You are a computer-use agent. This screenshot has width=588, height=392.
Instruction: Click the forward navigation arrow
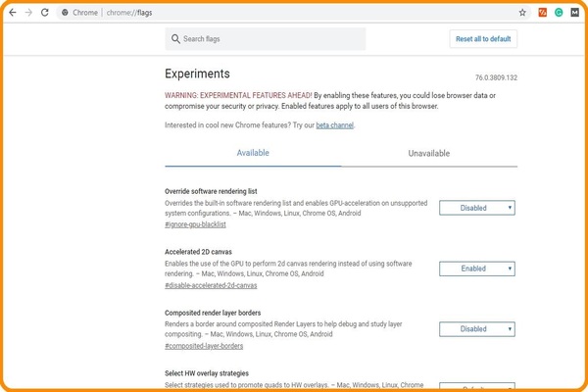(x=28, y=13)
